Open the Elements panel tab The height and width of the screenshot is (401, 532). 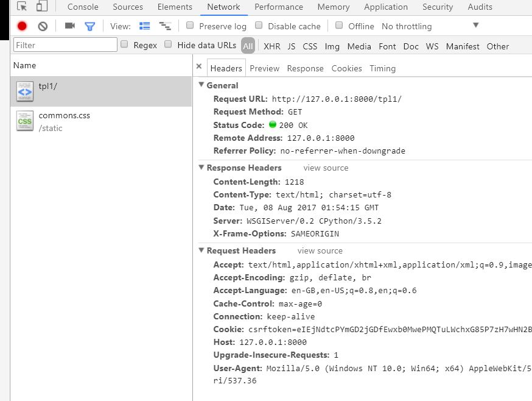pyautogui.click(x=175, y=7)
